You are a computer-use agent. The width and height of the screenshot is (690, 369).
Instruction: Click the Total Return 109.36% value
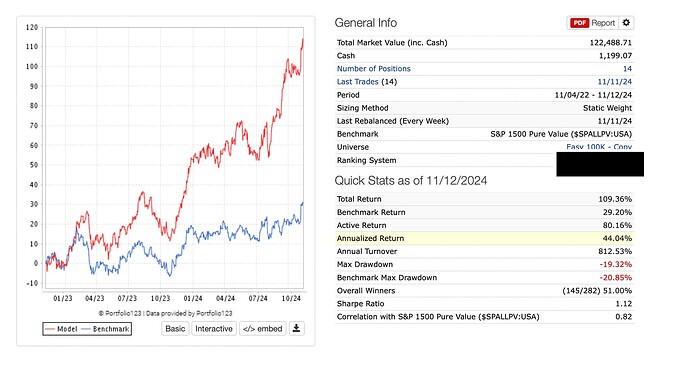(x=615, y=199)
